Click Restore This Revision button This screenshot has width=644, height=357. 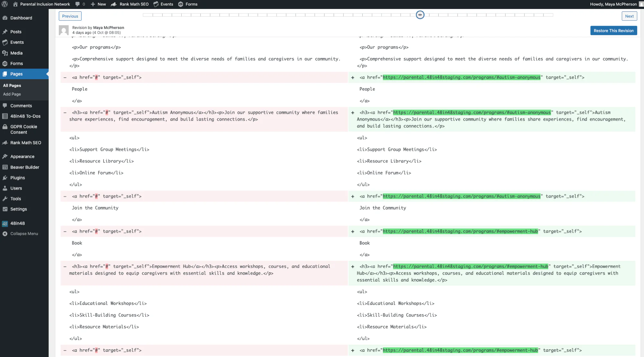613,31
